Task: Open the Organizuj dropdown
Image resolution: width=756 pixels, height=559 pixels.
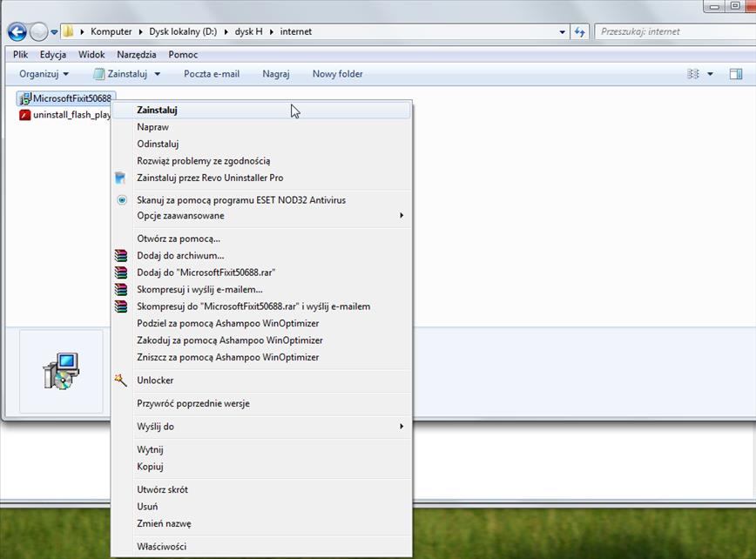Action: pyautogui.click(x=44, y=74)
